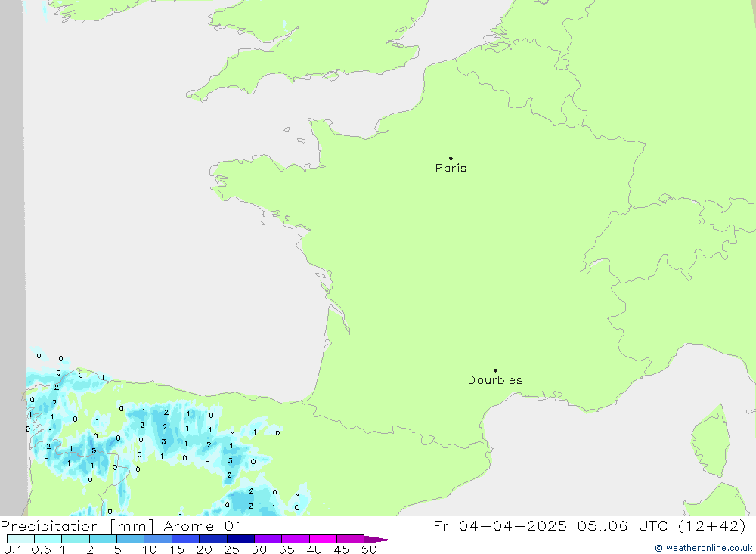Image resolution: width=756 pixels, height=554 pixels.
Task: Pick the 15–20 mm legend color swatch
Action: pyautogui.click(x=186, y=539)
